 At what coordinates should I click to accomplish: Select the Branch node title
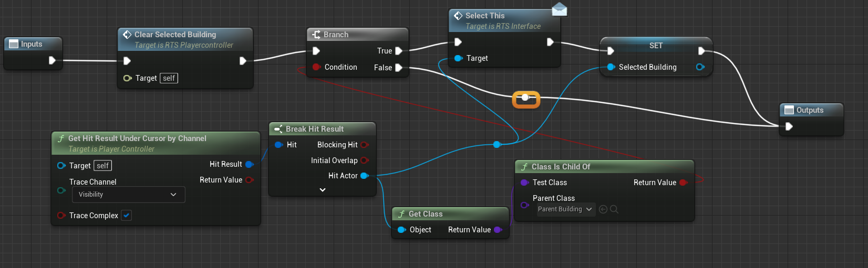coord(336,35)
